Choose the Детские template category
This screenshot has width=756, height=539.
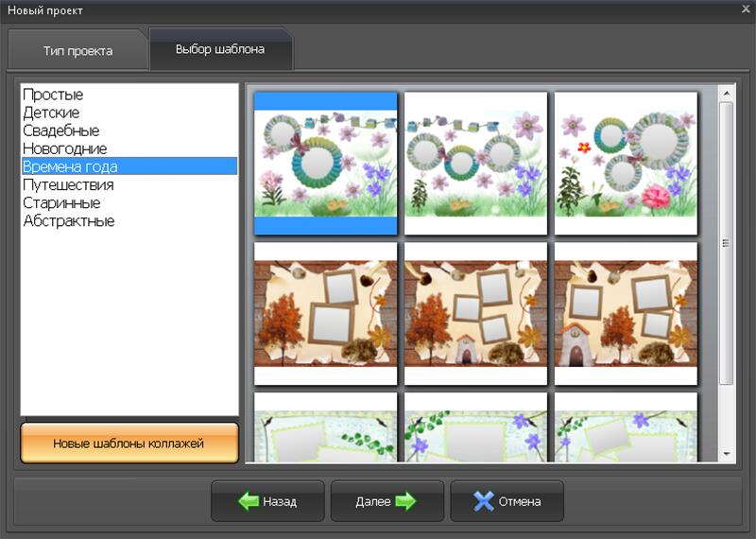pos(51,113)
